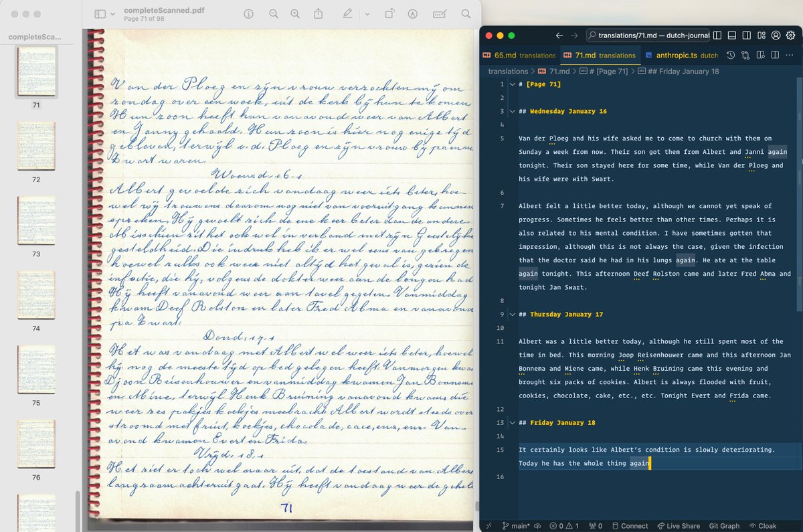803x532 pixels.
Task: Click the 71.md file breadcrumb
Action: coord(555,71)
